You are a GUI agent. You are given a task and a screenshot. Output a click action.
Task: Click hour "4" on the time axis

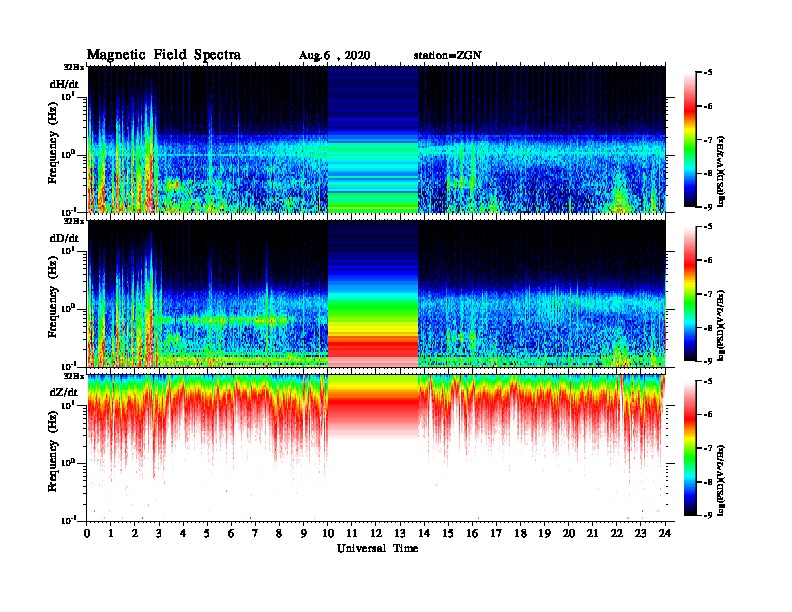point(183,534)
